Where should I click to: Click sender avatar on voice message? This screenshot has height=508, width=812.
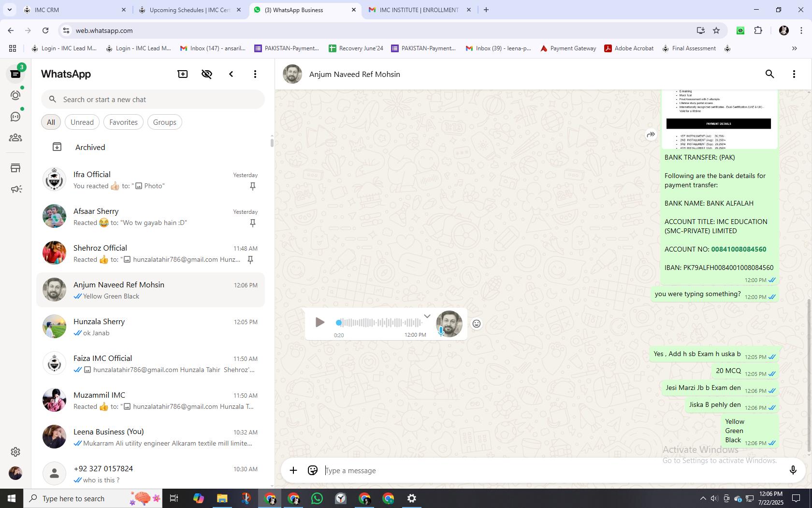click(449, 324)
